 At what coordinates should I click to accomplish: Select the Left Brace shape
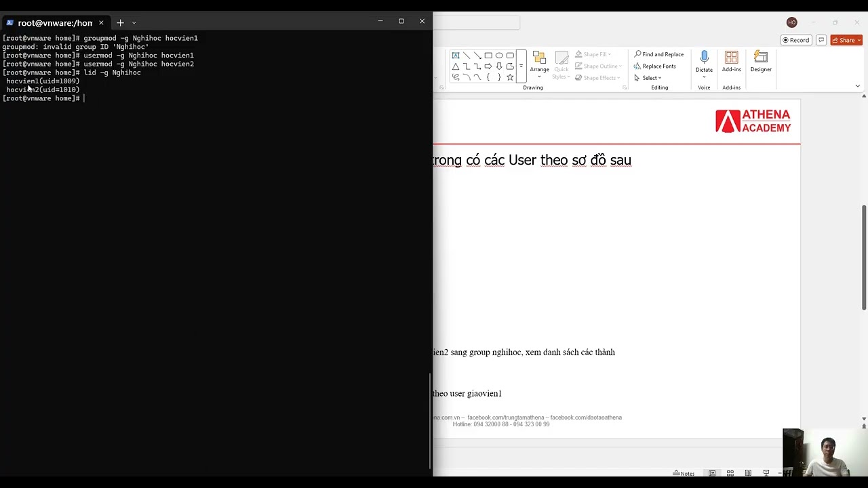tap(488, 77)
